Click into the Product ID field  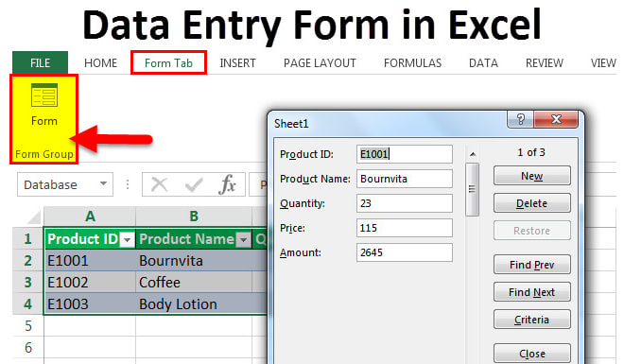(x=405, y=154)
